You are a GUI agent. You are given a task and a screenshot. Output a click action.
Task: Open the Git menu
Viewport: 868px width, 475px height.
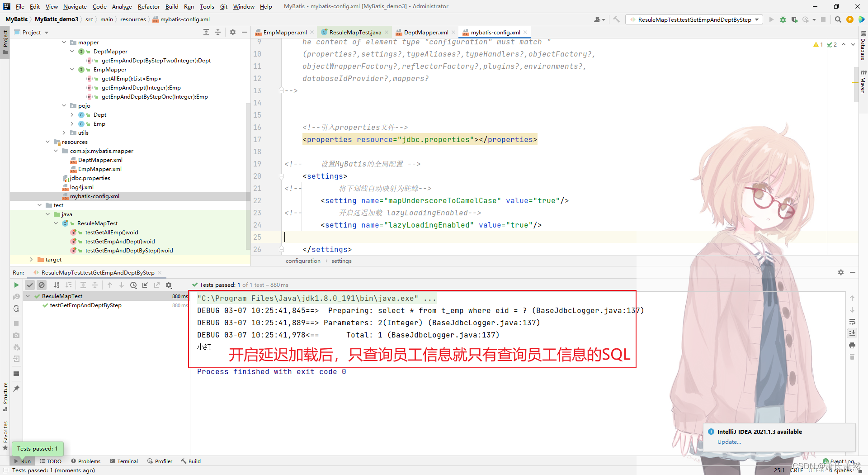tap(224, 6)
